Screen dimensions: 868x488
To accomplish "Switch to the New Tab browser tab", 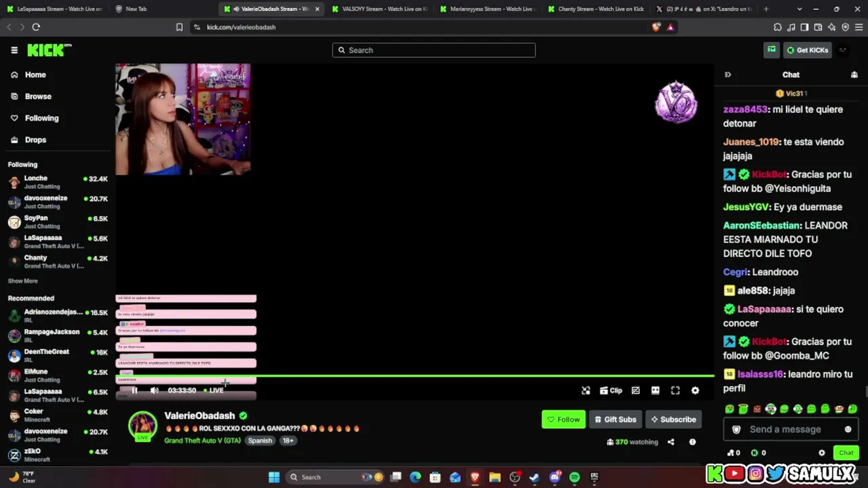I will click(163, 9).
